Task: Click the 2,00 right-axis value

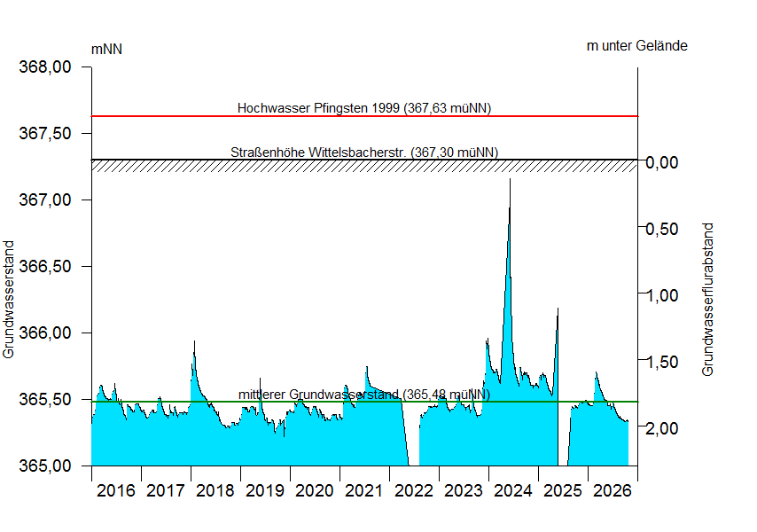Action: 662,428
